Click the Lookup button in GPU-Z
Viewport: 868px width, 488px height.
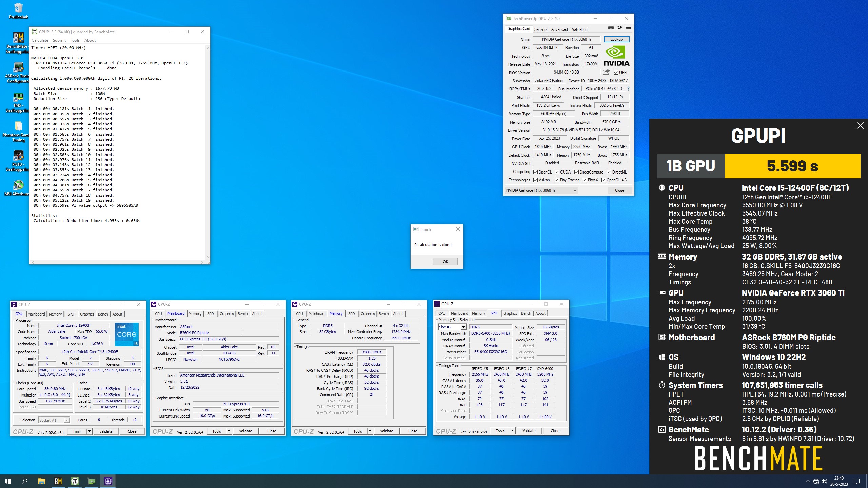coord(616,39)
